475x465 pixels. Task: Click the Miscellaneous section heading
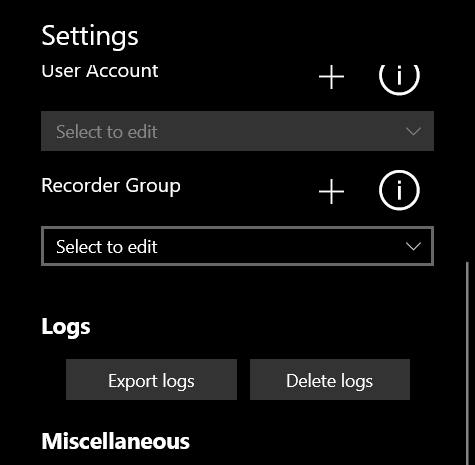[115, 441]
